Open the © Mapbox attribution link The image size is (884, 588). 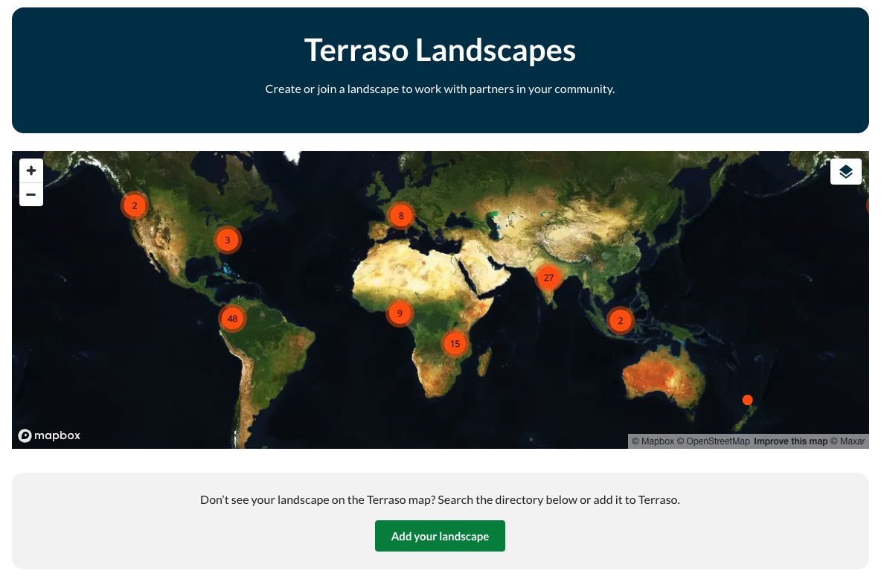(653, 441)
